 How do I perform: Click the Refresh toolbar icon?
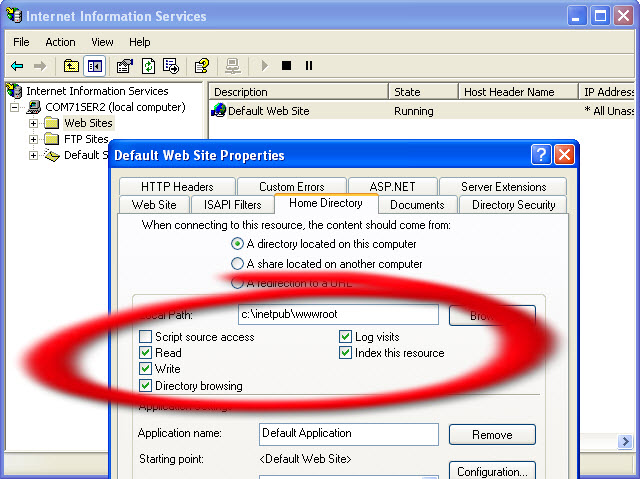148,66
